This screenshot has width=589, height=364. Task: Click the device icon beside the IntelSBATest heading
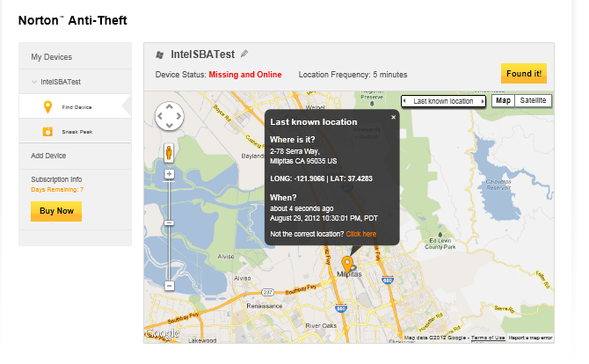coord(160,55)
